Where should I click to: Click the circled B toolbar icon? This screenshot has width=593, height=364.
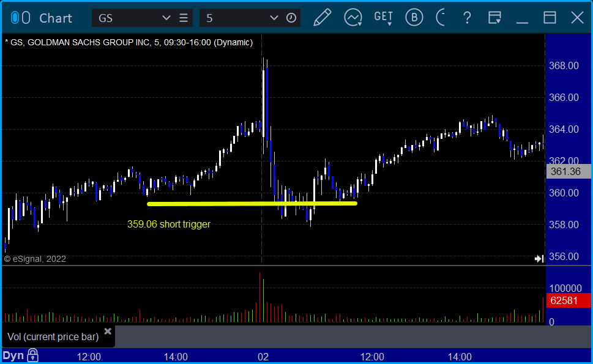414,17
